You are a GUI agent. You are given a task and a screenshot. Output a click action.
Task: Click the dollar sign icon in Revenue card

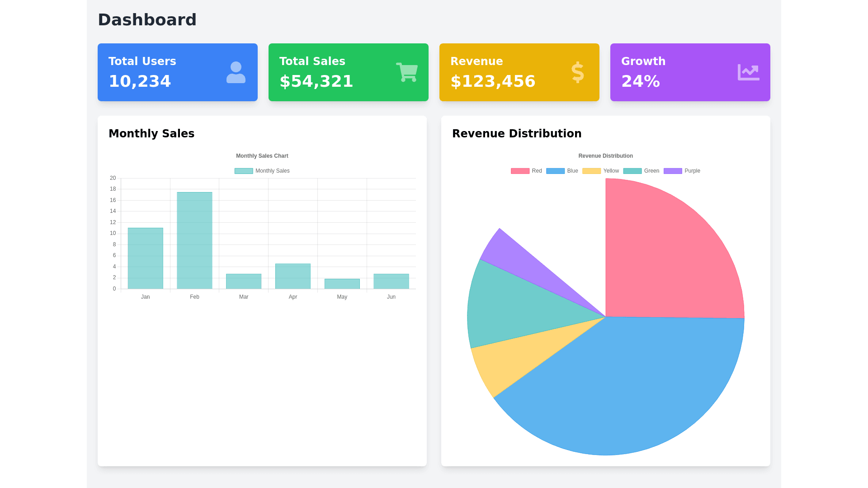[x=577, y=72]
